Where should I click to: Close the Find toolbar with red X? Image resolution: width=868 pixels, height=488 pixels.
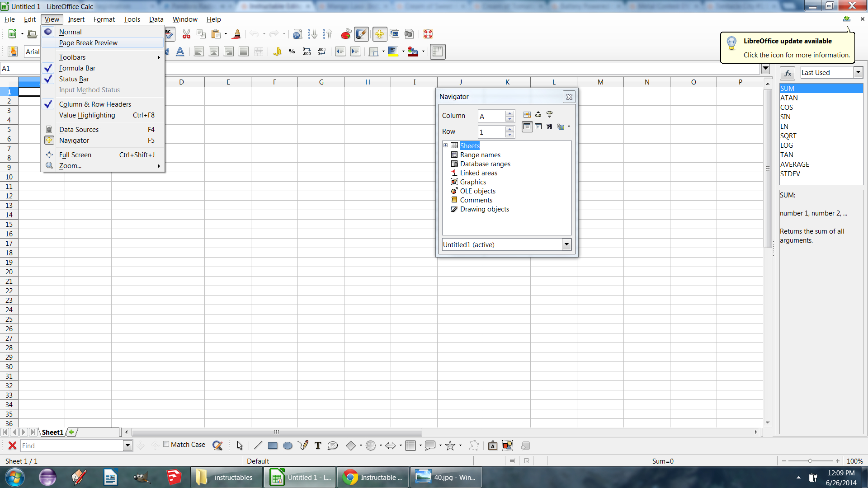click(12, 446)
